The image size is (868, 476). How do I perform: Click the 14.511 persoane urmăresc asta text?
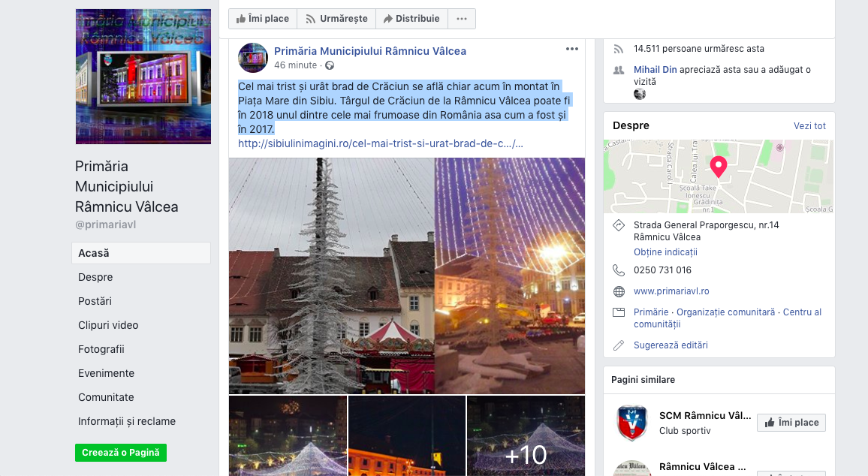[699, 49]
